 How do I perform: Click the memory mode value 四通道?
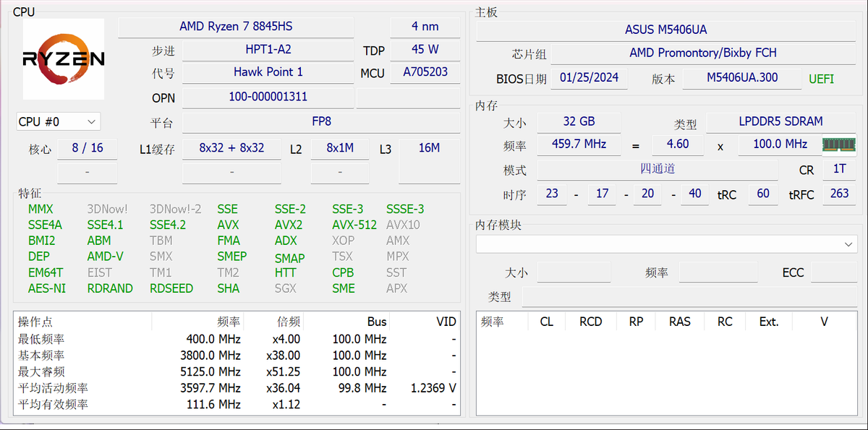point(658,169)
